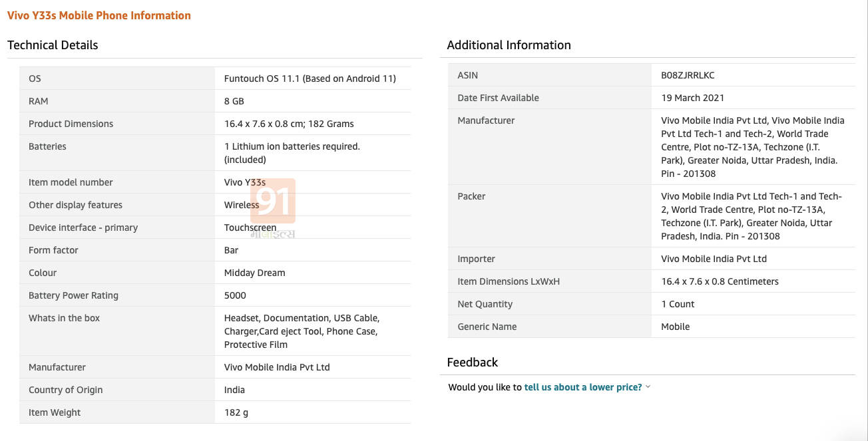
Task: Select the '8 GB' RAM value
Action: pyautogui.click(x=234, y=101)
